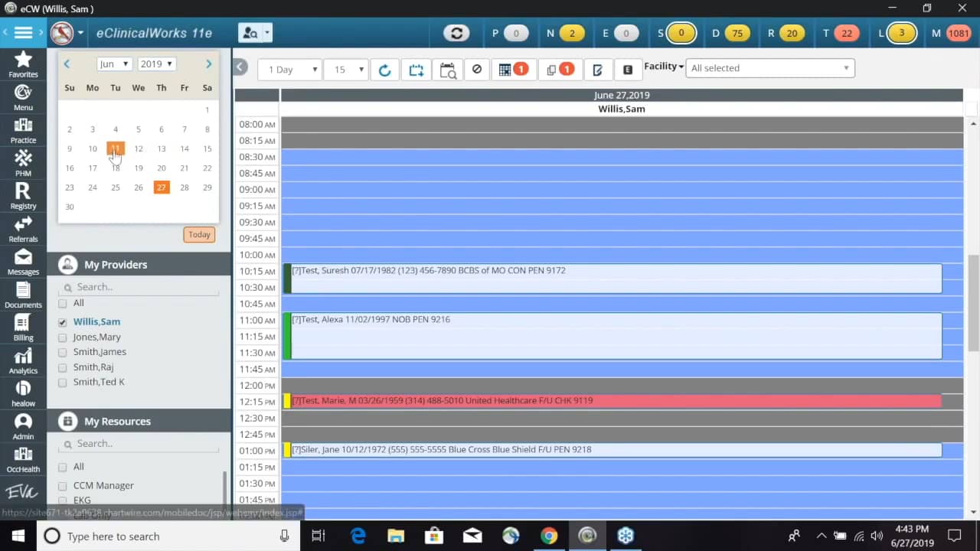The width and height of the screenshot is (980, 551).
Task: Select June 28 in calendar
Action: 184,187
